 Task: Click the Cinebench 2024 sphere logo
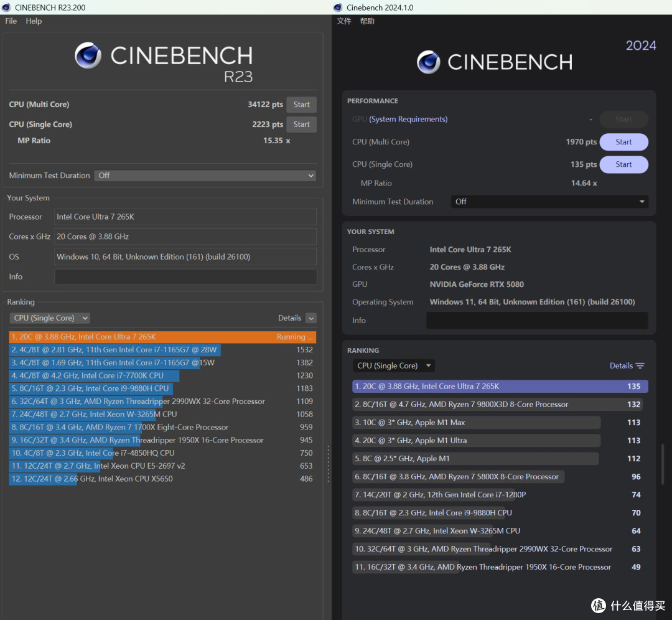429,62
